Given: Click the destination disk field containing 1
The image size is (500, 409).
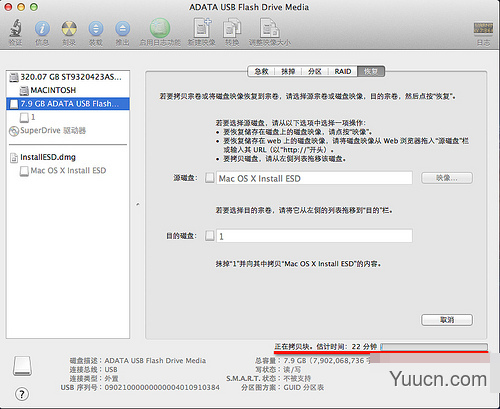Looking at the screenshot, I should [314, 236].
